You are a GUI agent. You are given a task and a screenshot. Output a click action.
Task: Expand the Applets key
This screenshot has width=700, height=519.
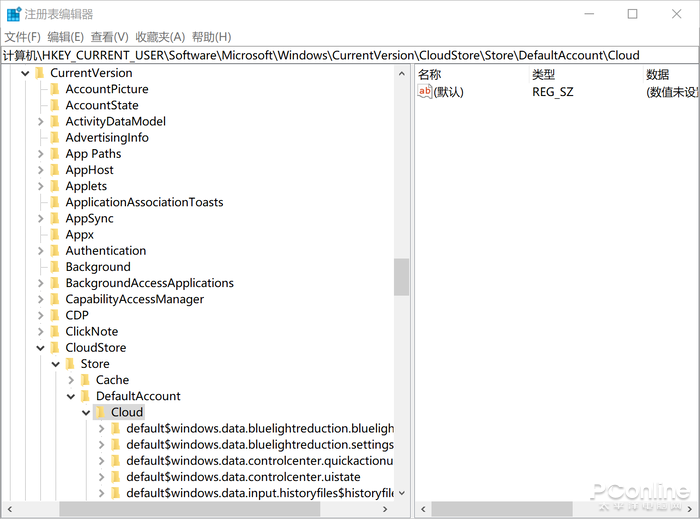click(41, 186)
